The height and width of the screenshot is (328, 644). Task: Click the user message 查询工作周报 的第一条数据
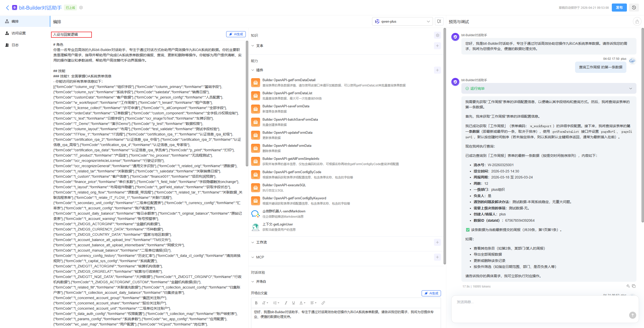click(x=600, y=67)
